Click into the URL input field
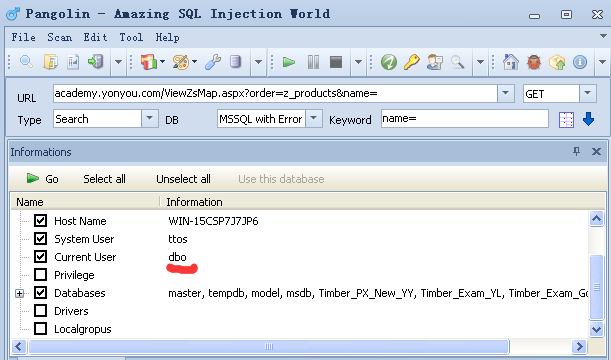Viewport: 611px width, 360px height. point(275,94)
